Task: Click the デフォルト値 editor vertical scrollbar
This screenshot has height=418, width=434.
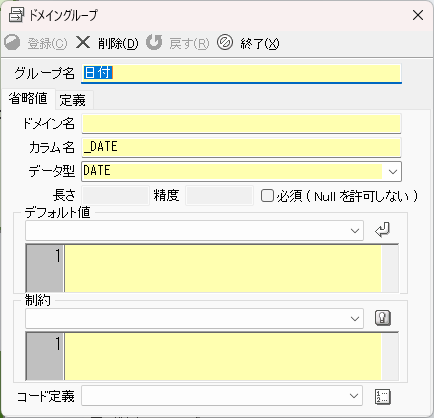Action: 390,269
